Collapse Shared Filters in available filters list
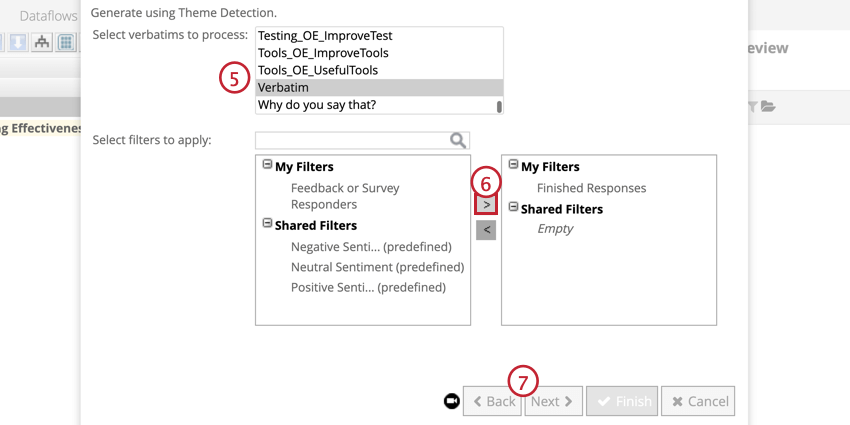This screenshot has height=425, width=850. pos(267,224)
